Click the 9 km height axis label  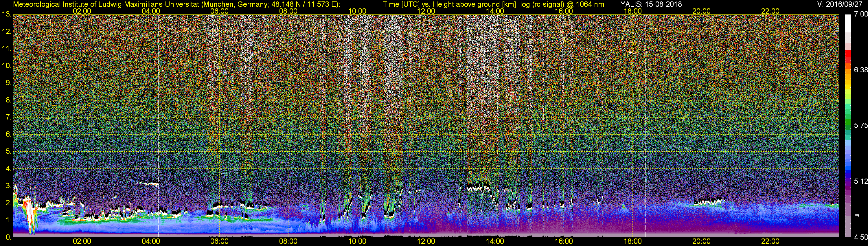coord(8,83)
